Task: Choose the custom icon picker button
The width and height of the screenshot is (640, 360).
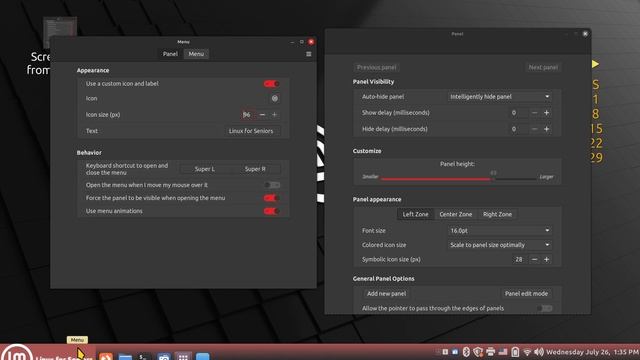Action: (x=275, y=98)
